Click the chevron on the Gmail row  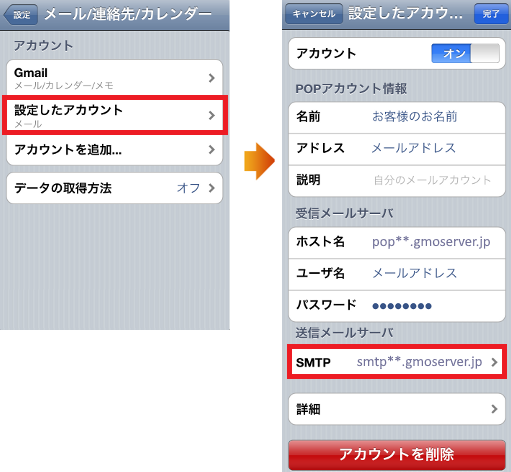point(211,78)
